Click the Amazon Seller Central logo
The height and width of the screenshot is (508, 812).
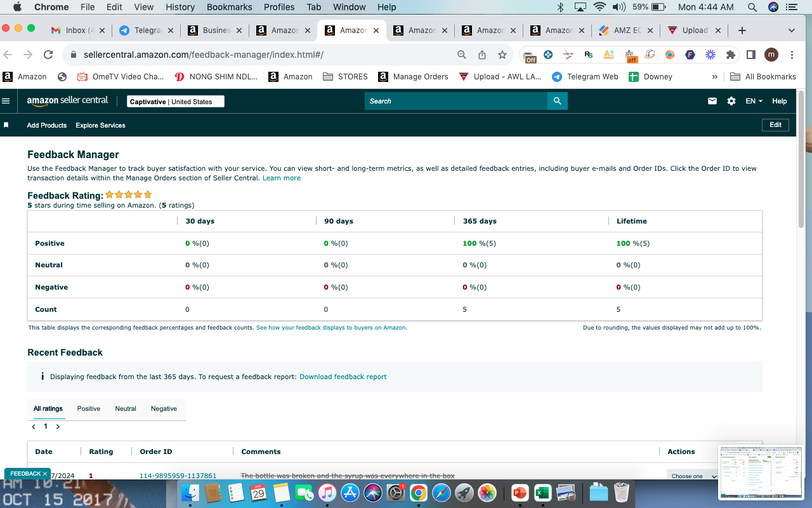point(67,101)
